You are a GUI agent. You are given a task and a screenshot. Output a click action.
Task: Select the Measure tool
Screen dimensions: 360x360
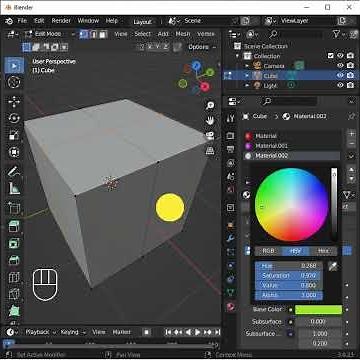tap(14, 188)
